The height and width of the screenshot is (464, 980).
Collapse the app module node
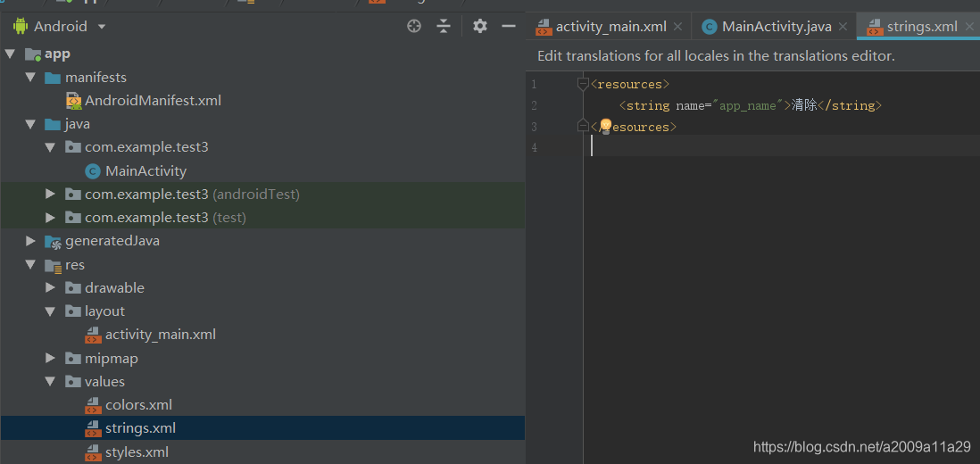coord(10,54)
